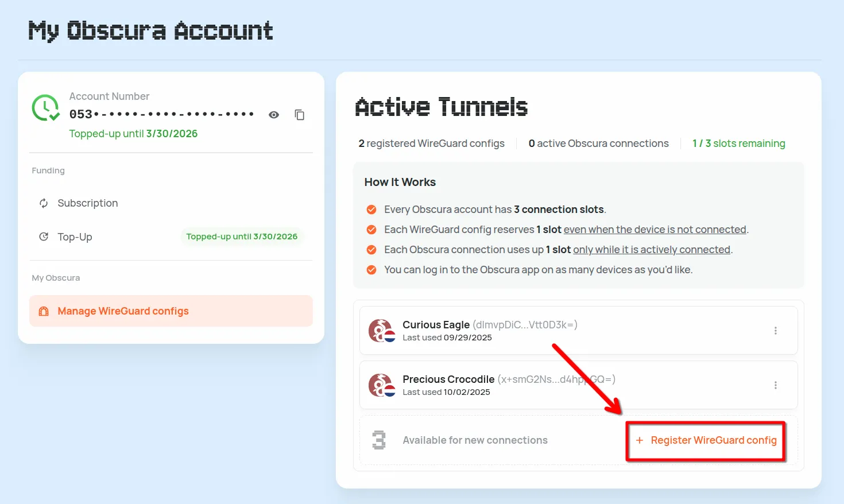Select Subscription in the Funding menu
Viewport: 844px width, 504px height.
[87, 203]
